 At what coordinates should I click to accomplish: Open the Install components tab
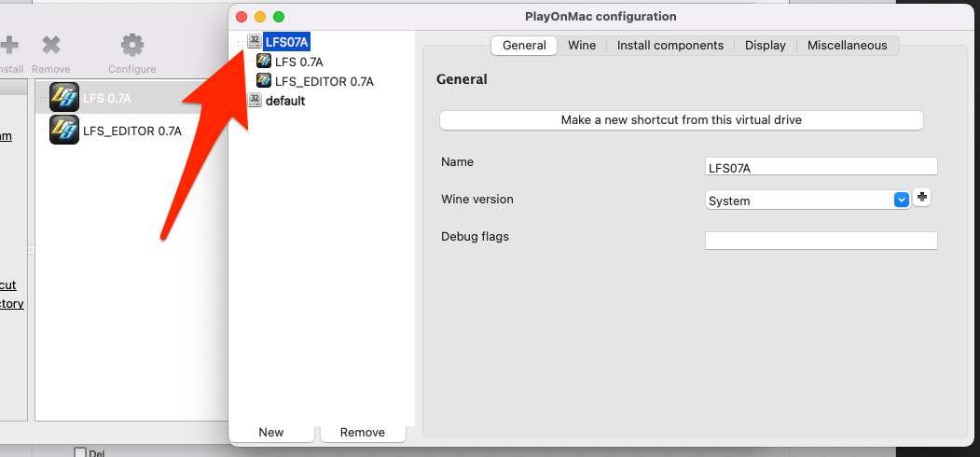[670, 45]
